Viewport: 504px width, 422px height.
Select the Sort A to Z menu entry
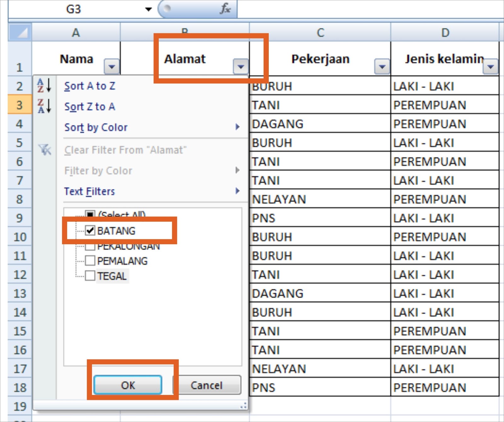(x=89, y=85)
